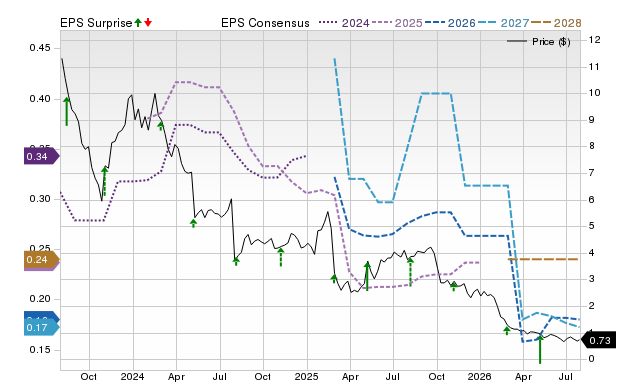Click the 7 label on the right price axis

[x=592, y=173]
